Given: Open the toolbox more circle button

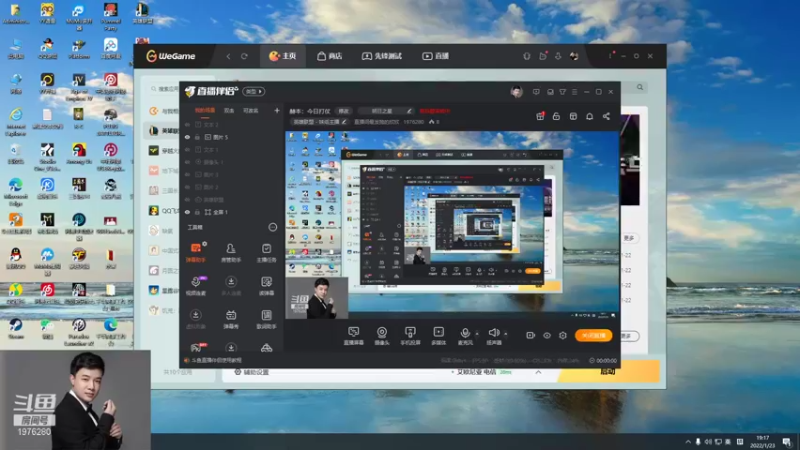Looking at the screenshot, I should point(272,227).
